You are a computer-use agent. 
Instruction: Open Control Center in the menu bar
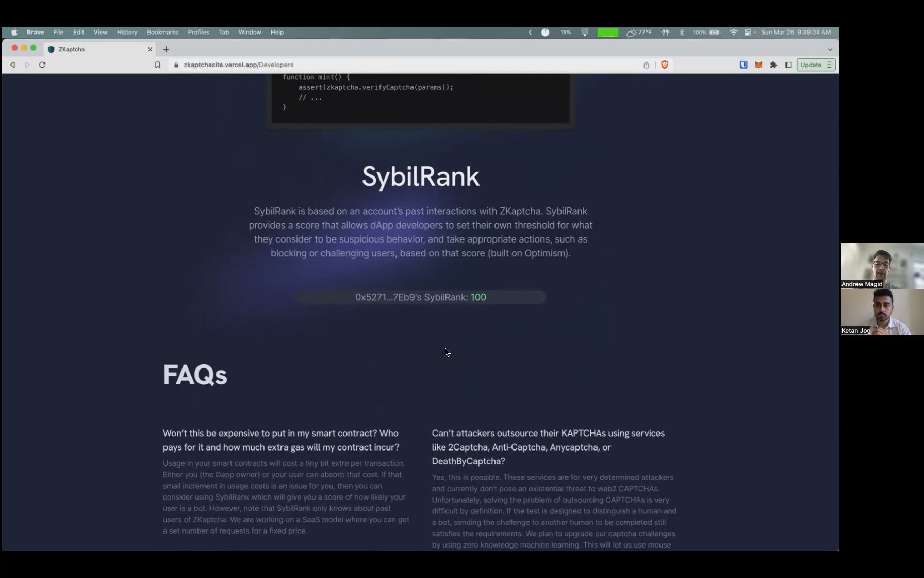(x=748, y=32)
